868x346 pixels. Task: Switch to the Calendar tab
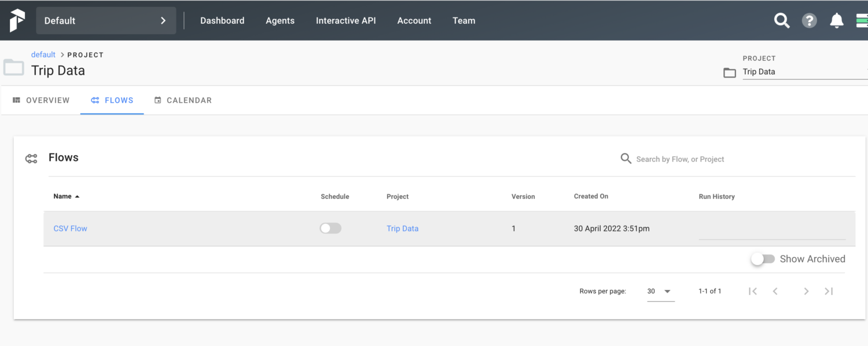(x=183, y=100)
